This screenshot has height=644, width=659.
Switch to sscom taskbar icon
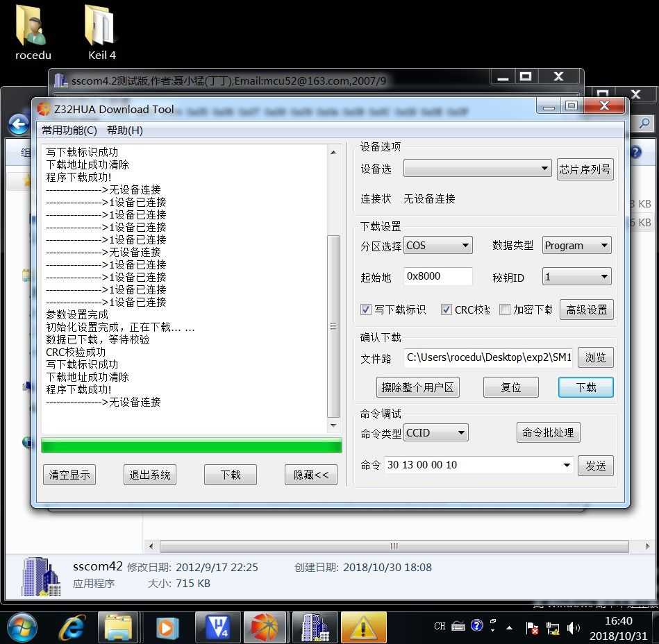(315, 627)
